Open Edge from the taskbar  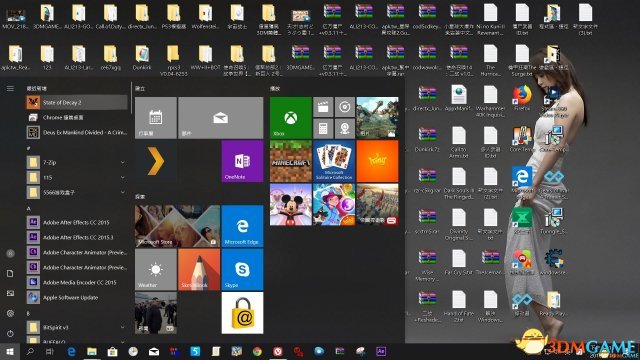71,351
